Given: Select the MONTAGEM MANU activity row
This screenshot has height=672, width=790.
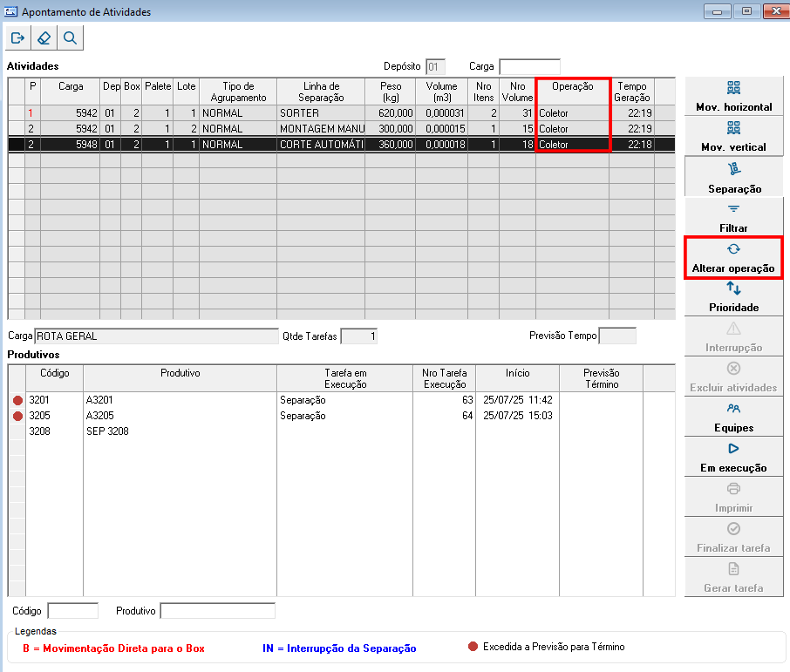Looking at the screenshot, I should tap(341, 128).
